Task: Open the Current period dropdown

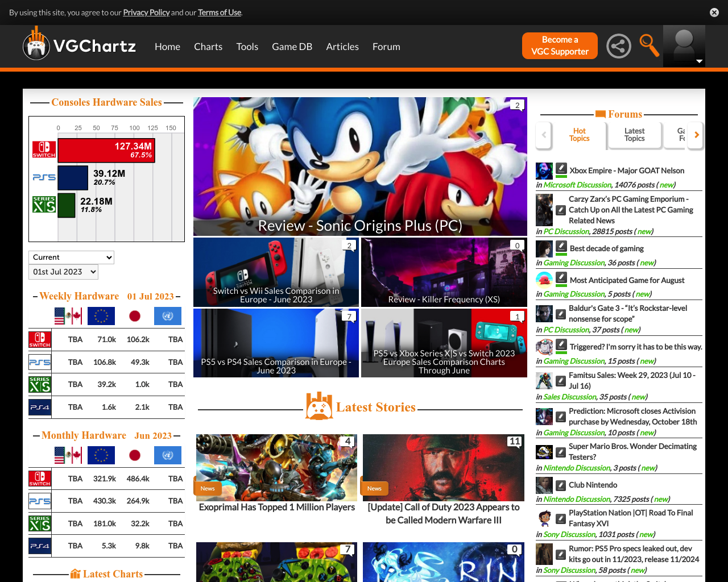Action: tap(71, 257)
